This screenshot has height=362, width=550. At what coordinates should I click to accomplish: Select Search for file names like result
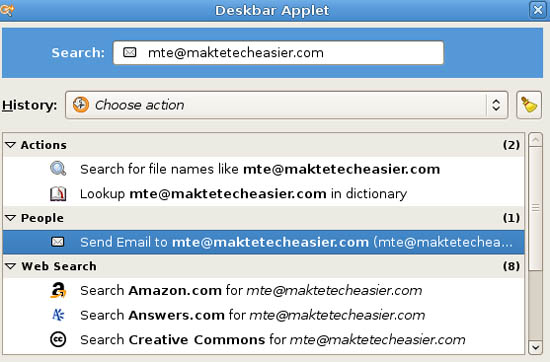[x=264, y=169]
